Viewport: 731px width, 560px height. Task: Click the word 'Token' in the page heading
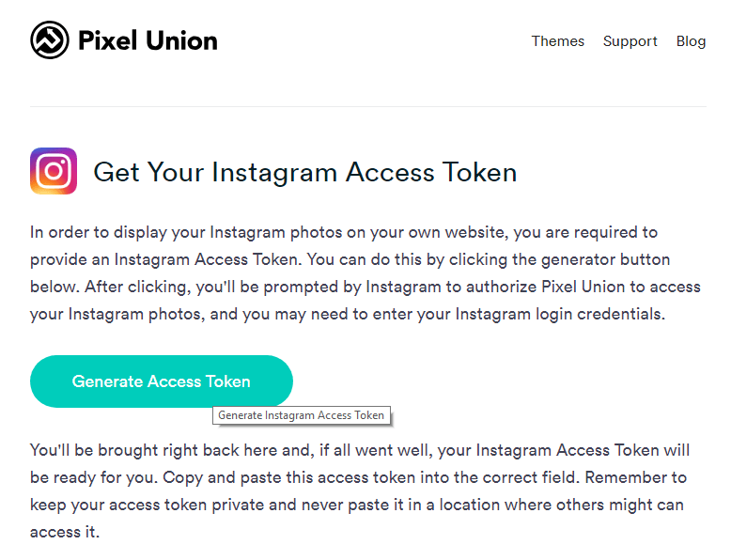coord(479,173)
